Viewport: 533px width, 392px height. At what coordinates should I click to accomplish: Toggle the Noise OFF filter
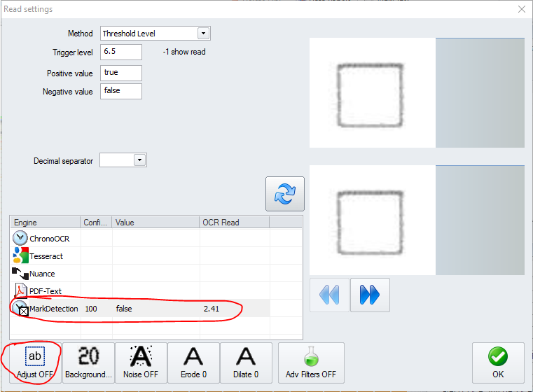141,363
